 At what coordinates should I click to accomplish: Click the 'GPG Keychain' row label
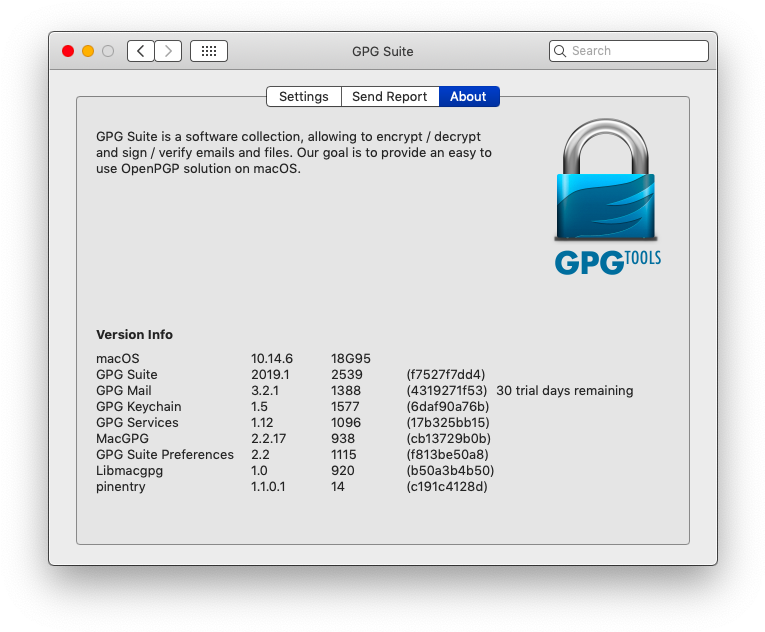[139, 407]
